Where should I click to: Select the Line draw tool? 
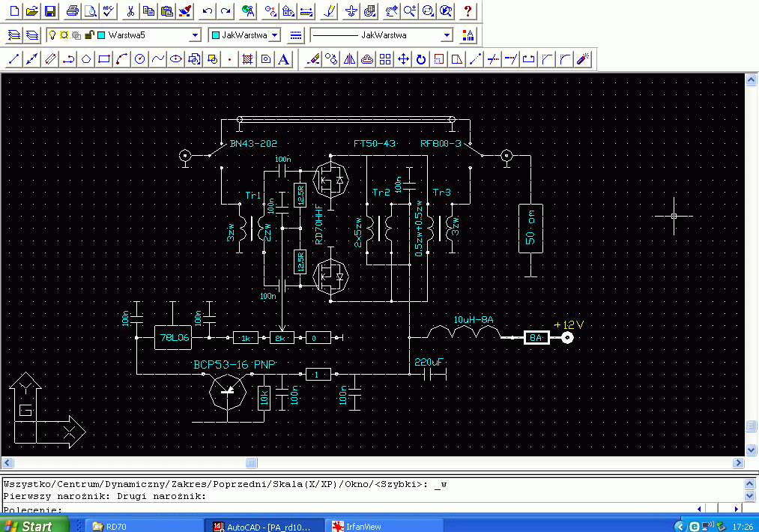click(13, 59)
